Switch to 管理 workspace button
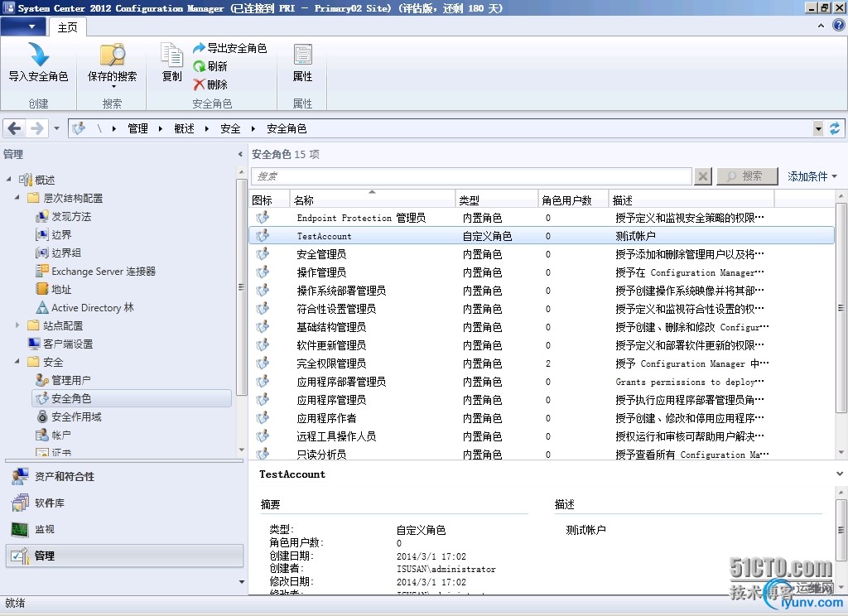This screenshot has height=616, width=848. [x=124, y=556]
